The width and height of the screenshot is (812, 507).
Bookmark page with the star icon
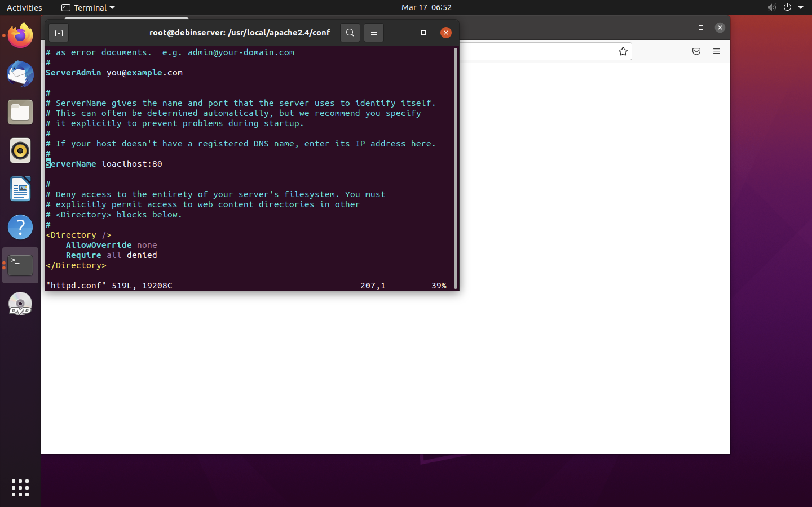(623, 51)
